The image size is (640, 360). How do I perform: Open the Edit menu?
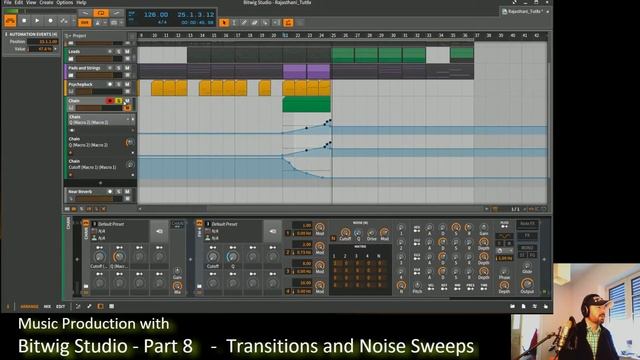[19, 2]
